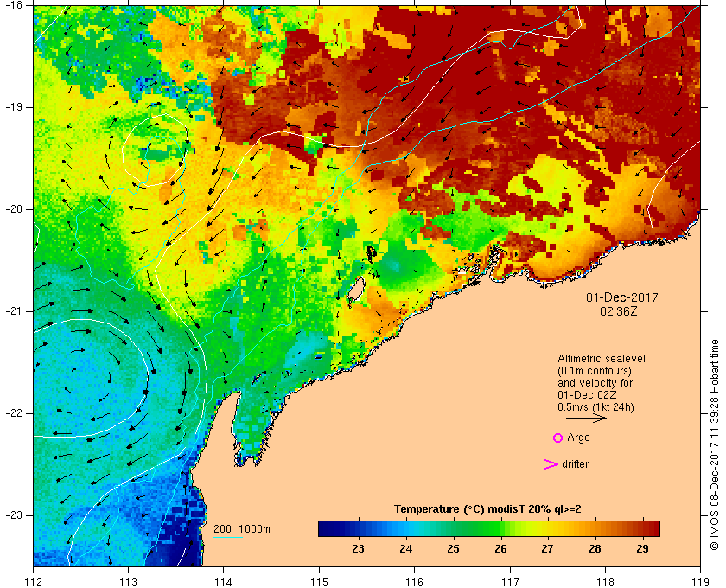Click the latitude axis label -19
The image size is (726, 588).
[12, 107]
